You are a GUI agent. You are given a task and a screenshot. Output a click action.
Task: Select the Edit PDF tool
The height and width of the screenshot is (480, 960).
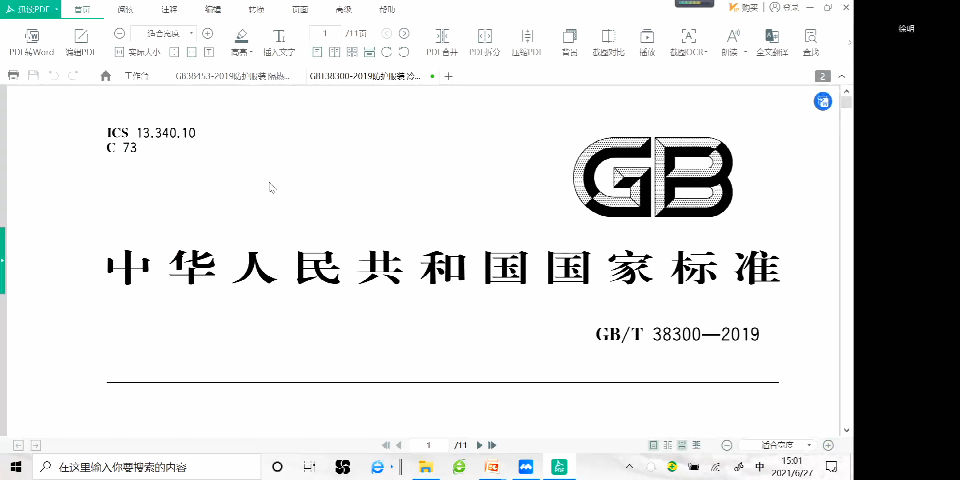coord(81,42)
